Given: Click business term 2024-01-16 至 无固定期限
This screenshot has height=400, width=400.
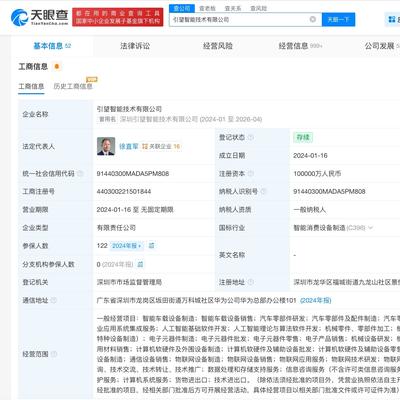Looking at the screenshot, I should click(135, 210).
